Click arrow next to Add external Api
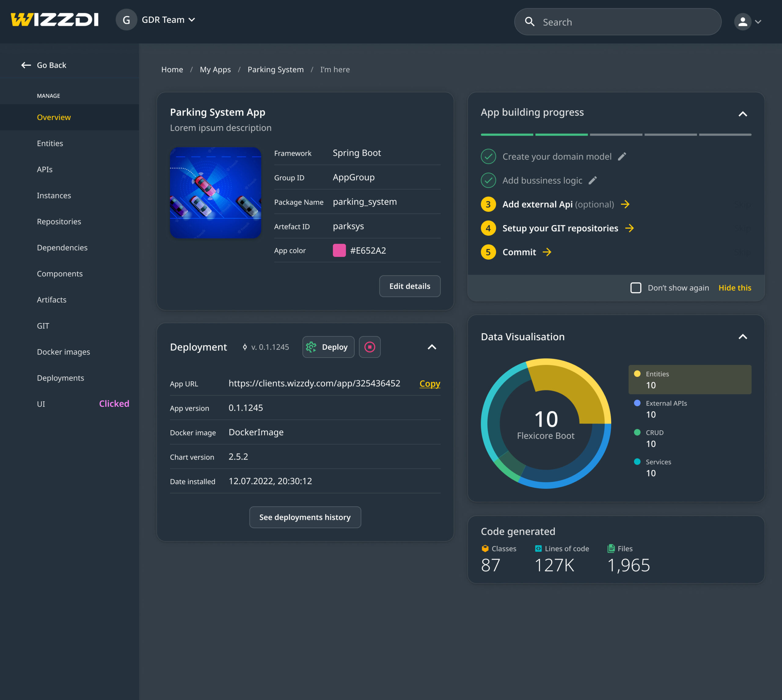 click(625, 204)
